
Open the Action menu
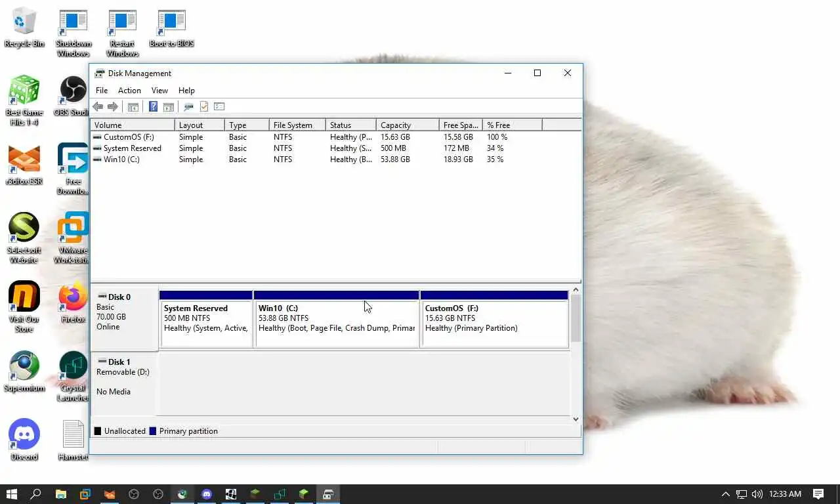pyautogui.click(x=129, y=91)
